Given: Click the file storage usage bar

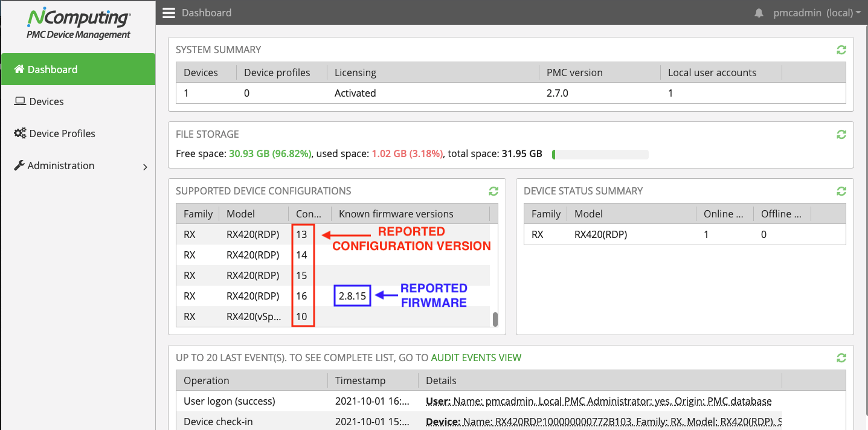Looking at the screenshot, I should (600, 155).
